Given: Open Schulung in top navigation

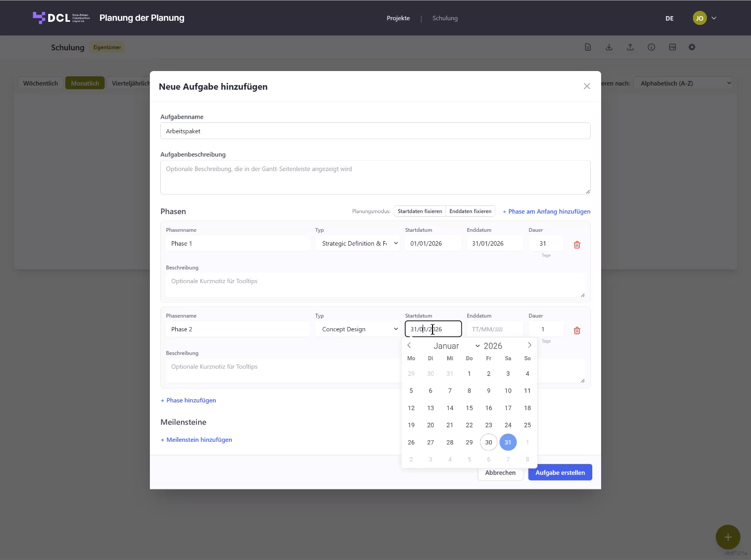Looking at the screenshot, I should (445, 18).
